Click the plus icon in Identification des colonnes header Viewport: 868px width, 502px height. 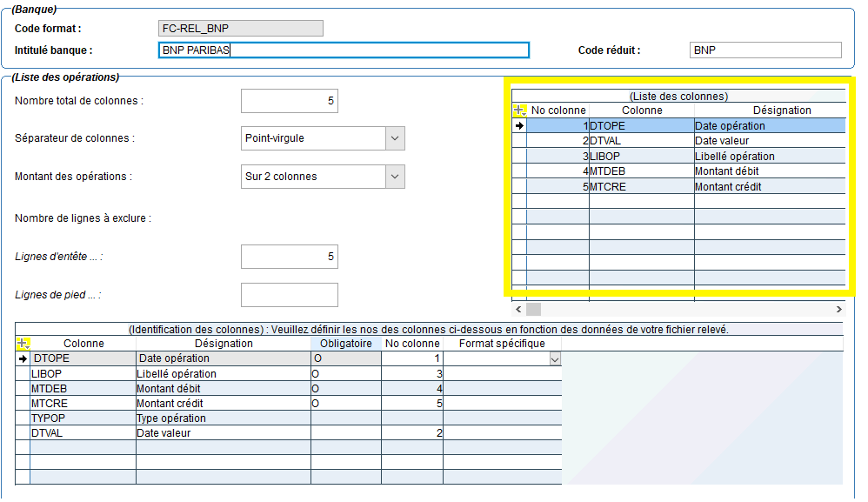click(x=23, y=344)
